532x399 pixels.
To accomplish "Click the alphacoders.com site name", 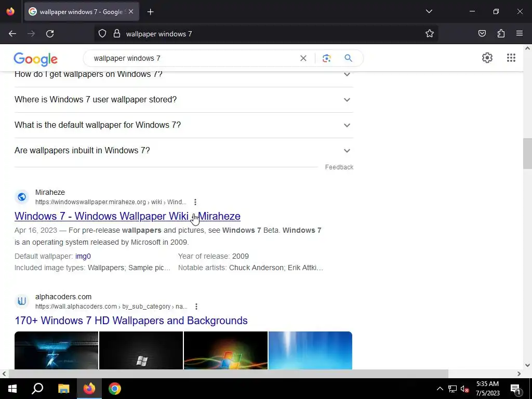I will click(63, 297).
